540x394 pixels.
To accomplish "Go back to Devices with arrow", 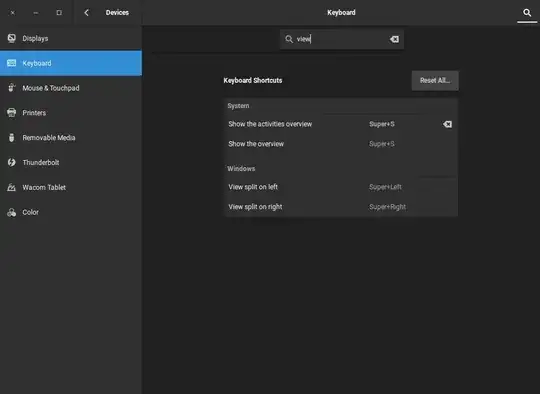I will (x=86, y=13).
